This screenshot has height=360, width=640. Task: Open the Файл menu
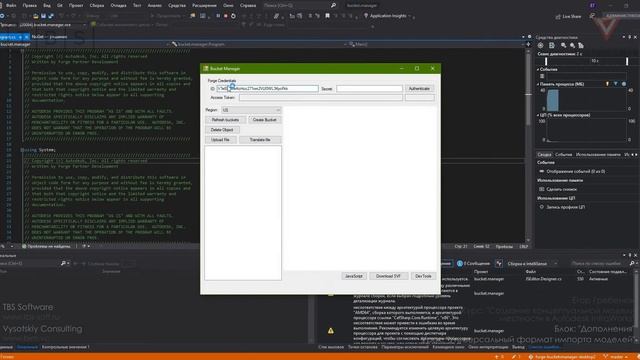click(x=11, y=6)
